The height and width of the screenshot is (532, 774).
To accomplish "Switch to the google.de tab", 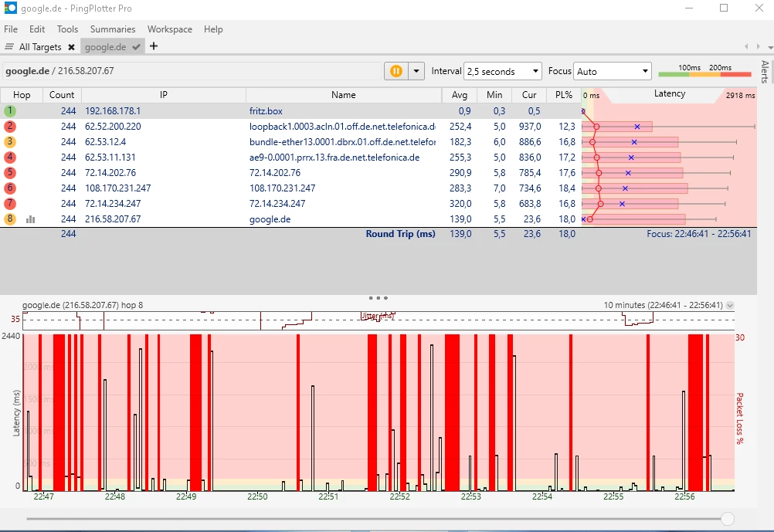I will pos(105,47).
